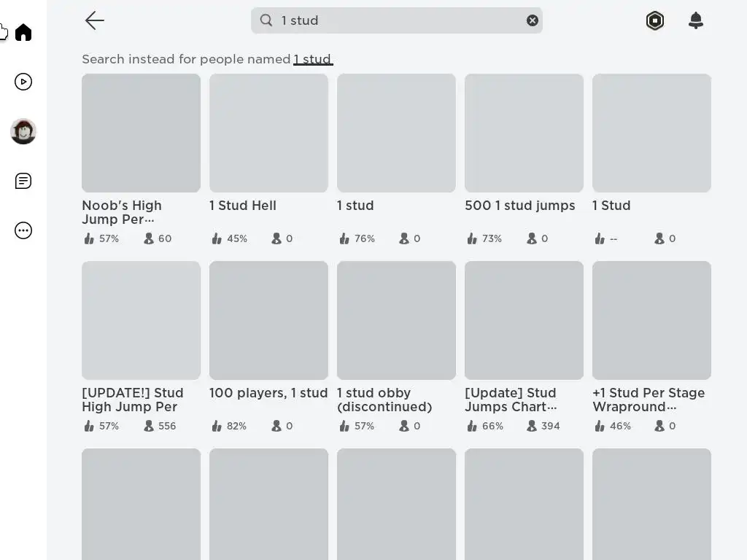Open the 100 players, 1 stud thumbnail
Screen dimensions: 747x560
click(x=268, y=320)
